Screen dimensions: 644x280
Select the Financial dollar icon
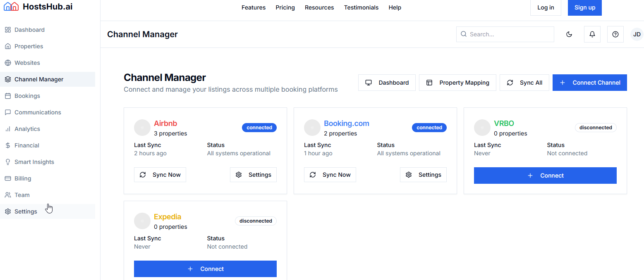click(8, 145)
